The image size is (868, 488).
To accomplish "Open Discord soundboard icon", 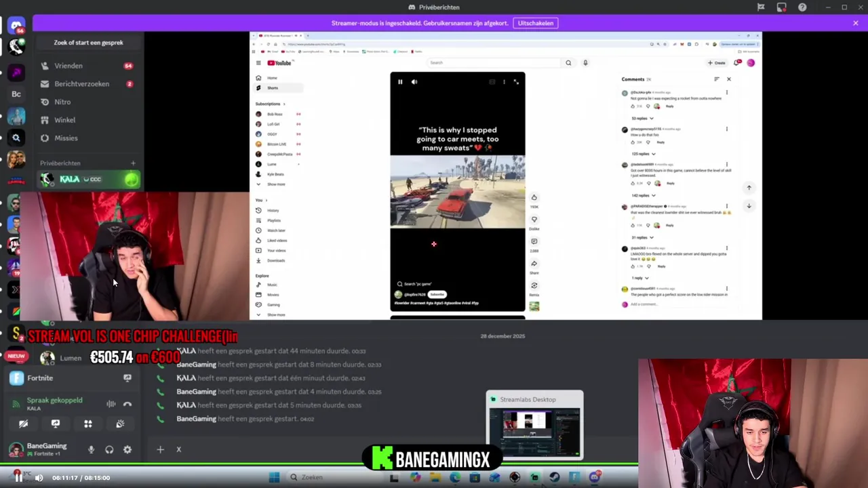I will (x=120, y=424).
